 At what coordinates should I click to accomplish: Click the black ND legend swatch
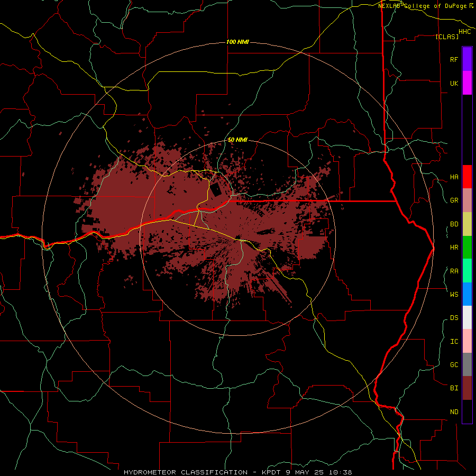point(467,411)
